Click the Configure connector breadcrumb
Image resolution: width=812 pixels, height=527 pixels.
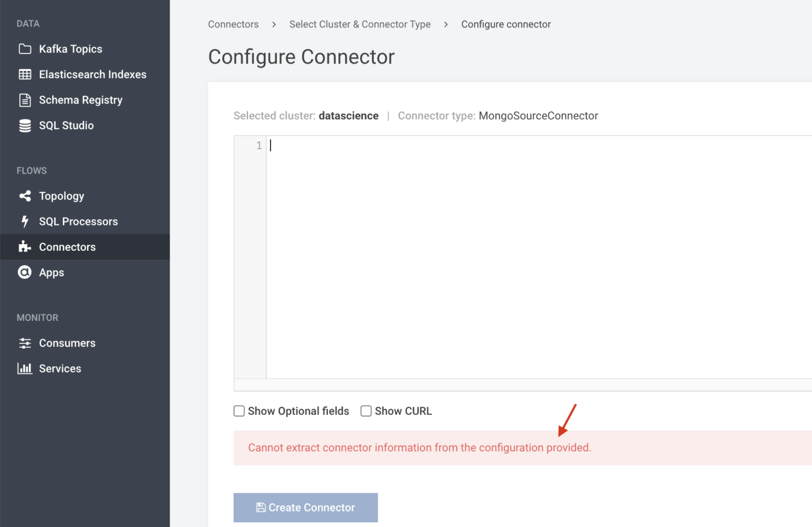506,24
